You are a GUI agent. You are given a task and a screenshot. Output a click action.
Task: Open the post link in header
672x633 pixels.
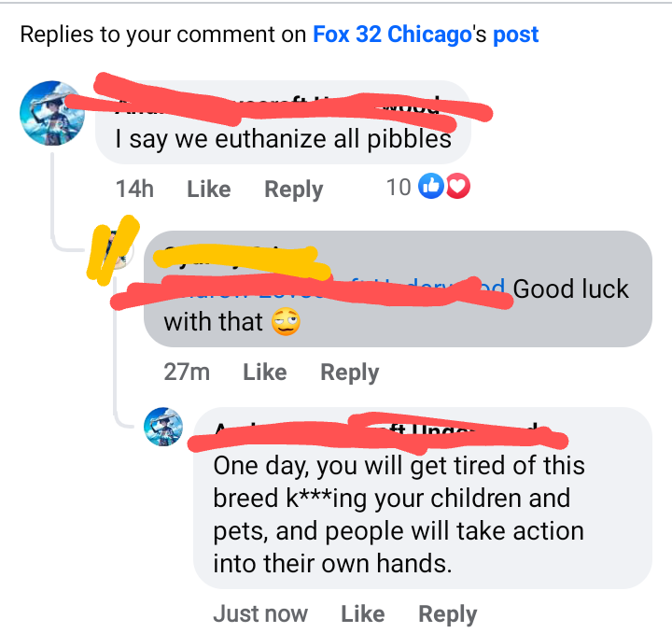tap(515, 36)
